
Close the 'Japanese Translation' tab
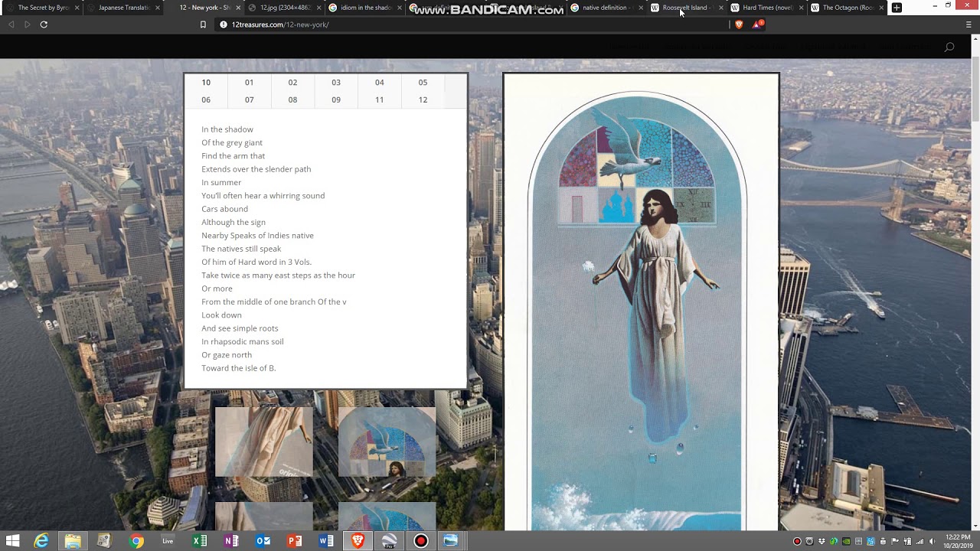tap(158, 8)
